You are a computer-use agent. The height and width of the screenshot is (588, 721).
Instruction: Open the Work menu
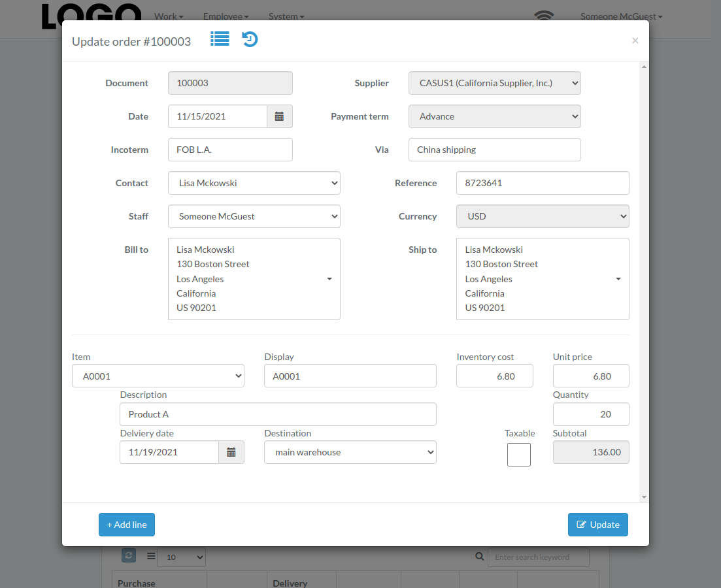tap(169, 16)
